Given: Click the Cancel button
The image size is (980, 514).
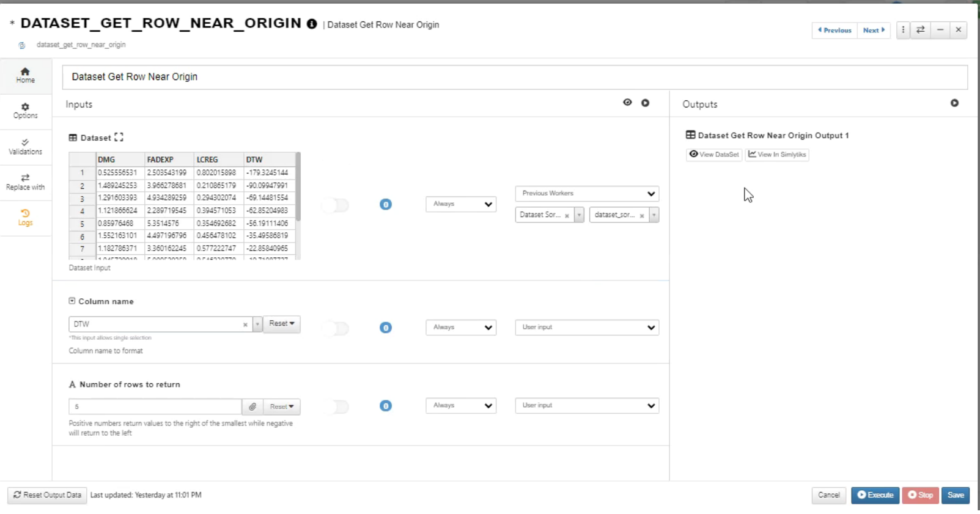Looking at the screenshot, I should tap(829, 495).
